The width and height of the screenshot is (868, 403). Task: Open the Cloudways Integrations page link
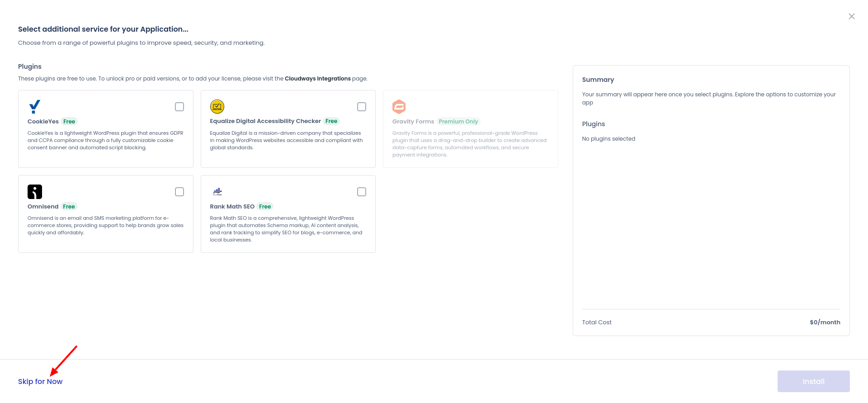(318, 79)
